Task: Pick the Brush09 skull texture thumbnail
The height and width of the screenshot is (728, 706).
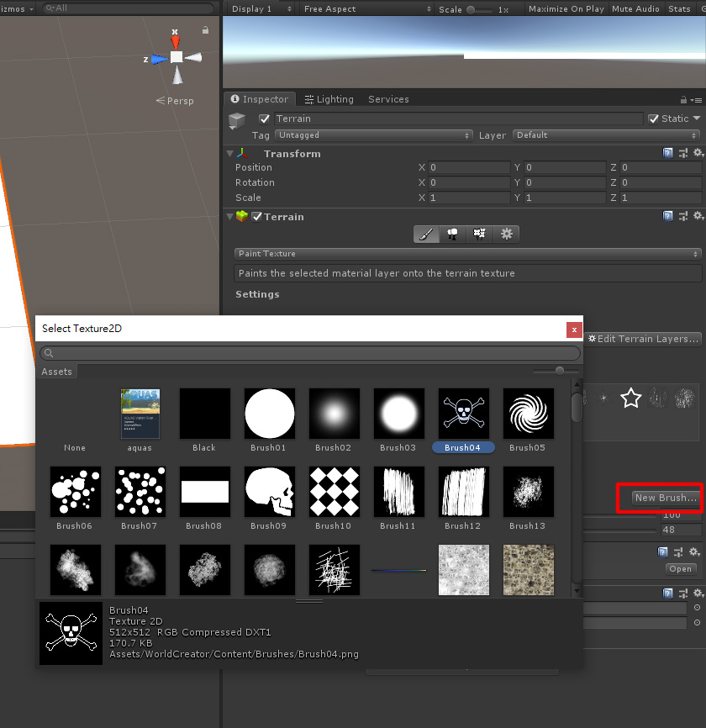Action: point(270,492)
